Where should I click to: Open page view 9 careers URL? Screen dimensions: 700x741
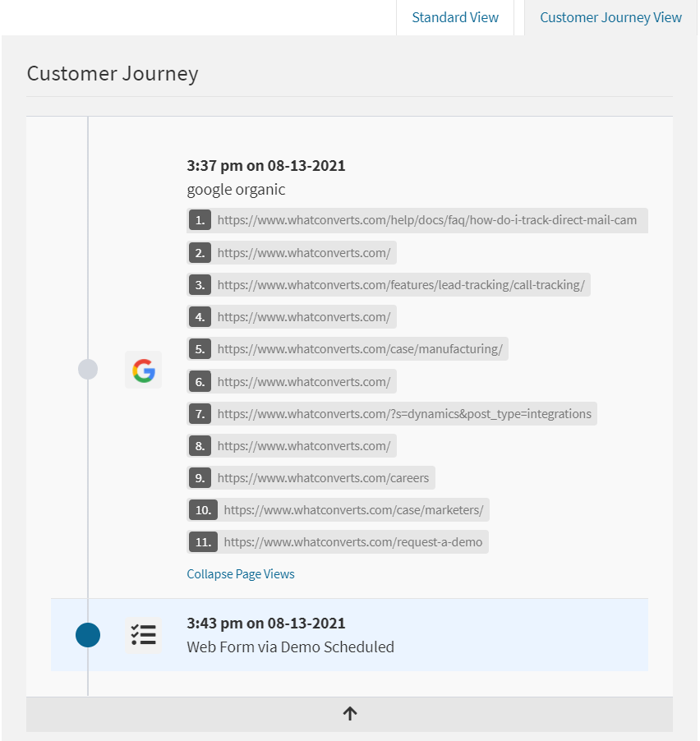click(323, 478)
